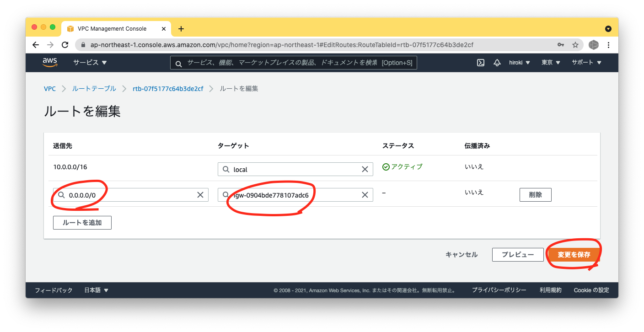Save changes with the 変更を保存 button
The image size is (644, 332).
click(574, 254)
